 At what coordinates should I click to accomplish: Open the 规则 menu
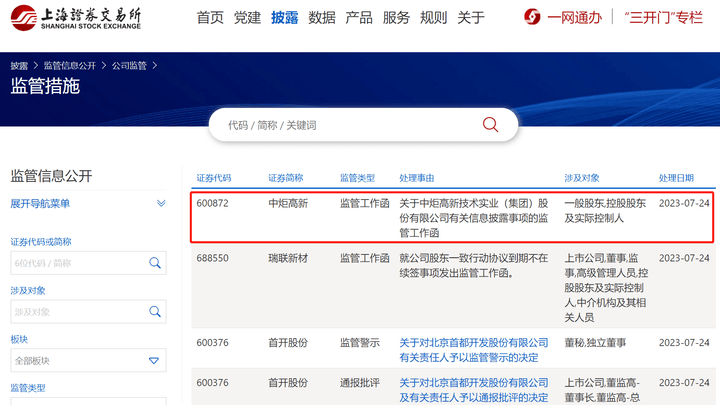pyautogui.click(x=433, y=18)
